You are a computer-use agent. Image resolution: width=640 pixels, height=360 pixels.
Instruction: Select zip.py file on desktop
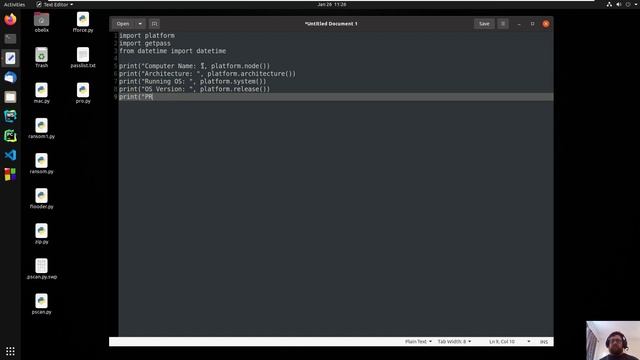[41, 233]
